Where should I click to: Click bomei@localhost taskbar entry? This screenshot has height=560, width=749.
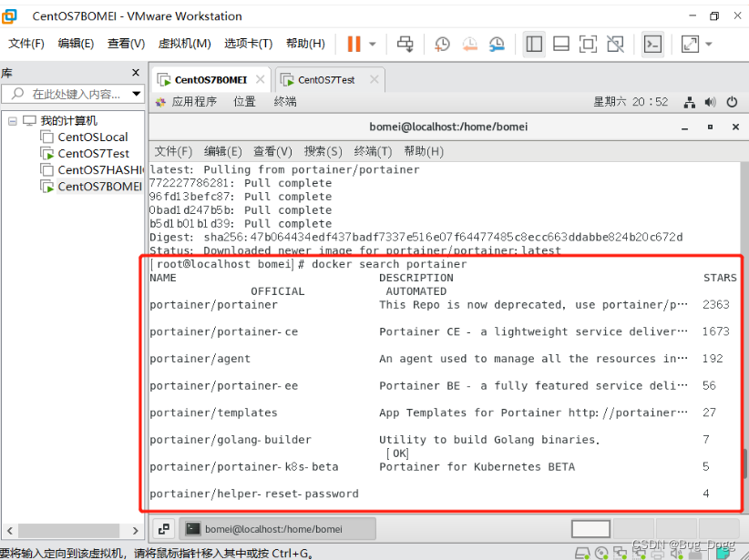pyautogui.click(x=278, y=529)
